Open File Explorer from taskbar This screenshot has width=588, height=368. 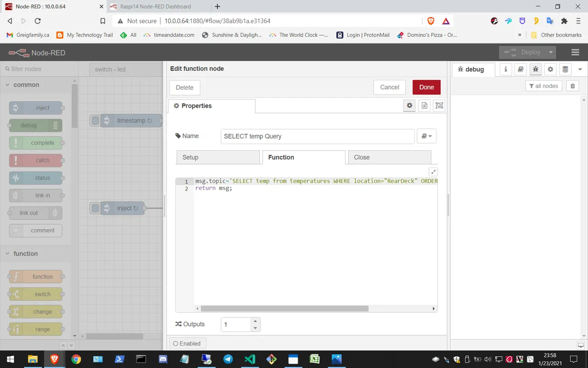point(33,359)
